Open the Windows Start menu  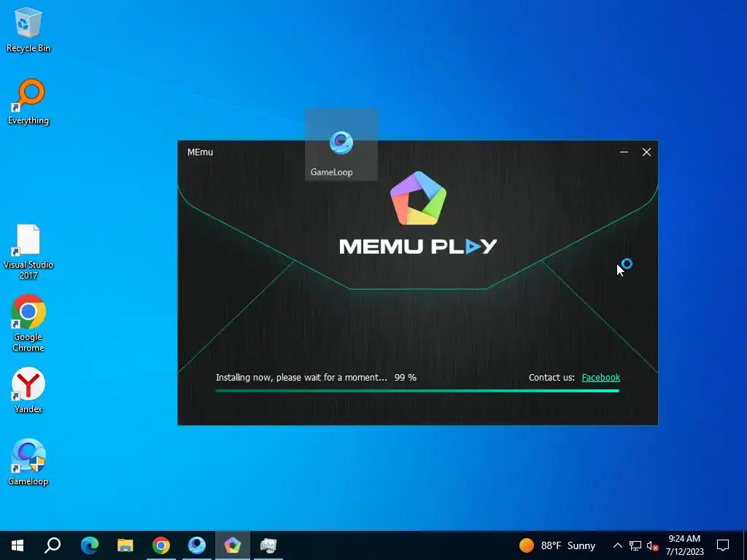tap(18, 545)
